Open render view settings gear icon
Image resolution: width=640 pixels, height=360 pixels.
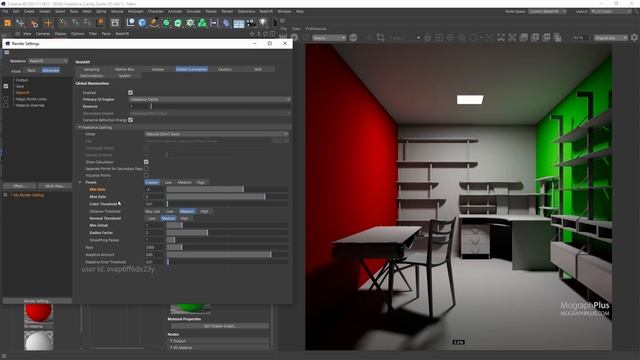pos(634,38)
